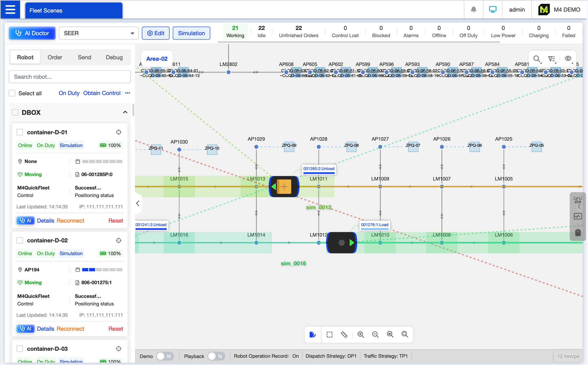
Task: Open the SEER scene dropdown
Action: (x=99, y=33)
